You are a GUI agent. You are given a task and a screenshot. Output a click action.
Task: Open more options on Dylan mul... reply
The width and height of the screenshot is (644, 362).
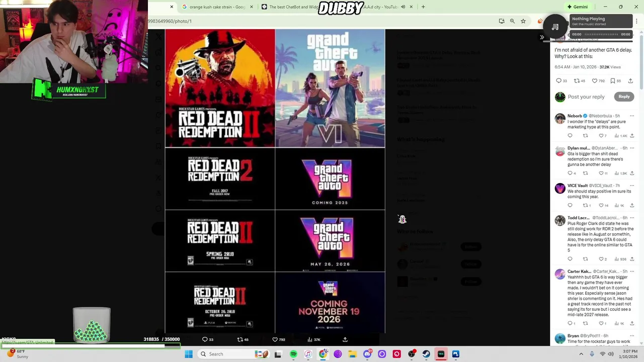[632, 148]
